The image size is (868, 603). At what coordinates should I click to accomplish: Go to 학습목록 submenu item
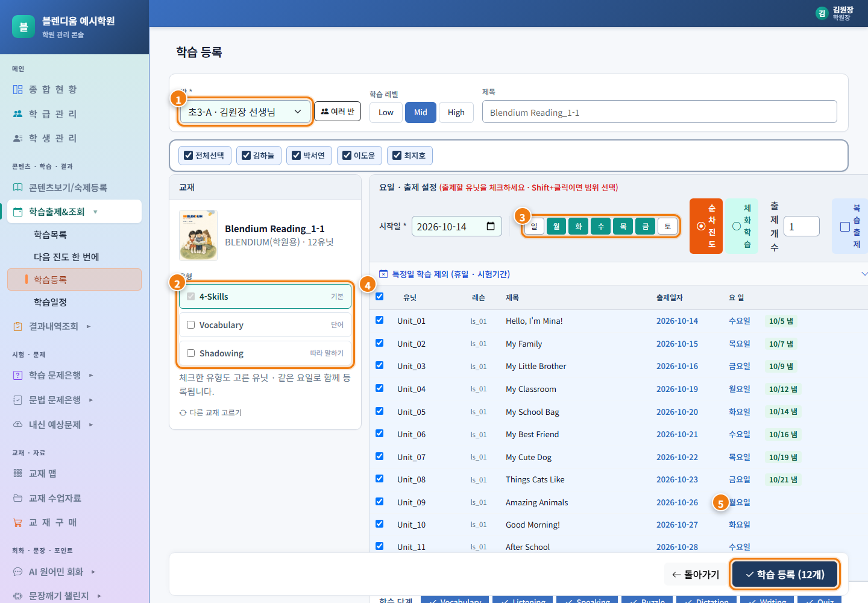pyautogui.click(x=51, y=235)
